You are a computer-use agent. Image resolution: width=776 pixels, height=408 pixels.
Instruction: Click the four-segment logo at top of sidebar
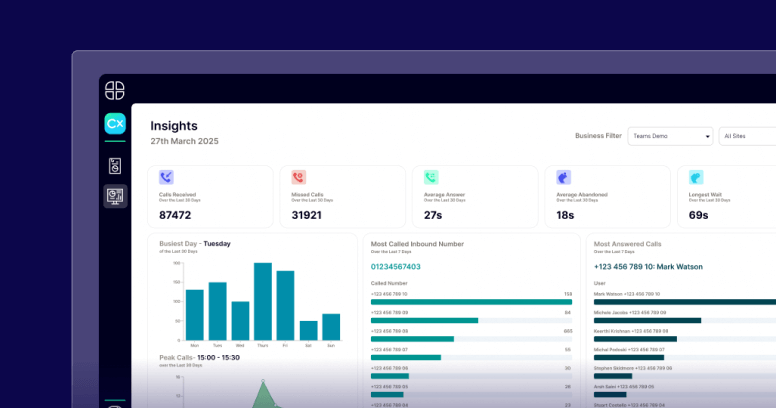pos(115,90)
